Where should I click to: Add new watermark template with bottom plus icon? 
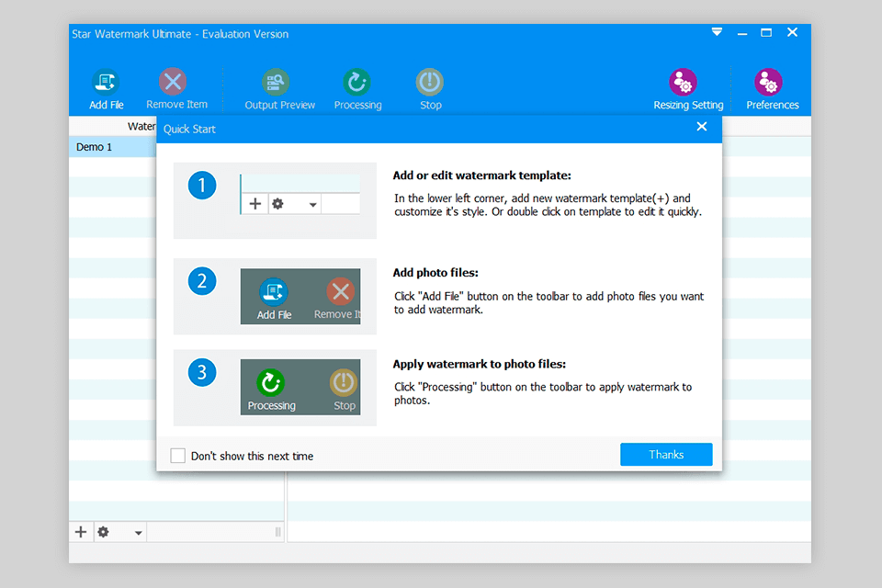(81, 532)
